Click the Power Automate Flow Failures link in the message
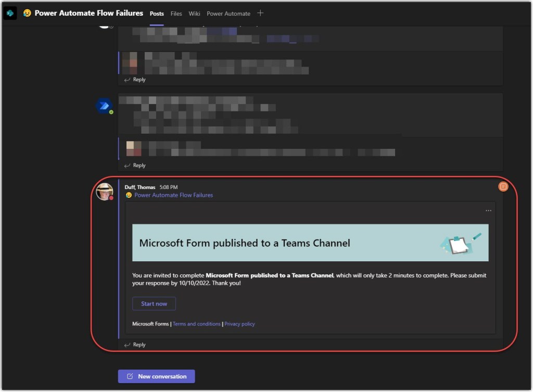The width and height of the screenshot is (533, 392). [x=173, y=195]
